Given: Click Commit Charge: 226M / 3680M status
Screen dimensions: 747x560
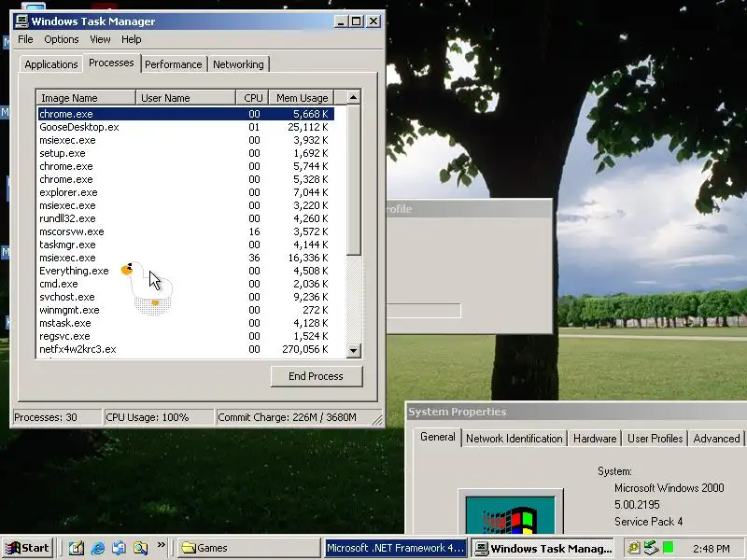Looking at the screenshot, I should (298, 417).
